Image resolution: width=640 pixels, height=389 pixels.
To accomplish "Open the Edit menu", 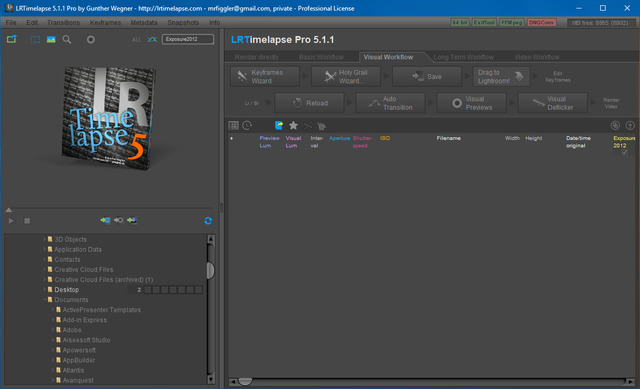I will (x=32, y=22).
